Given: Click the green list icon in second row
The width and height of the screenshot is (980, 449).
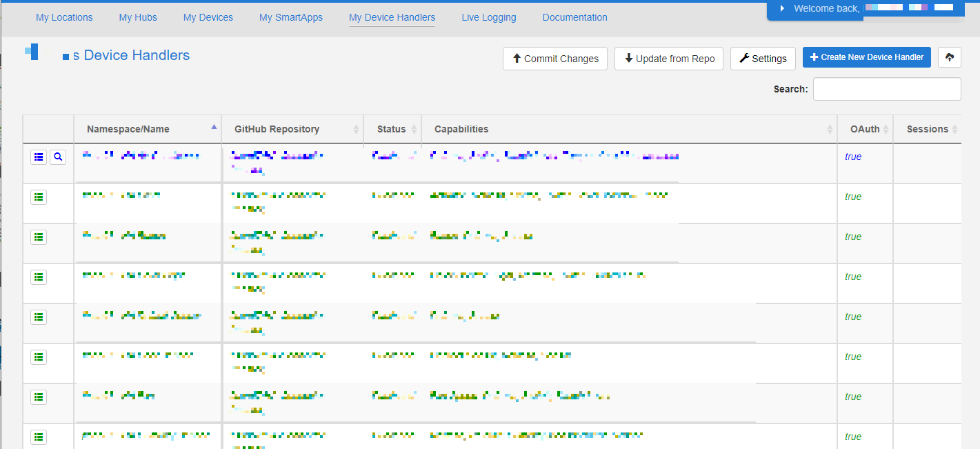Looking at the screenshot, I should (x=39, y=197).
